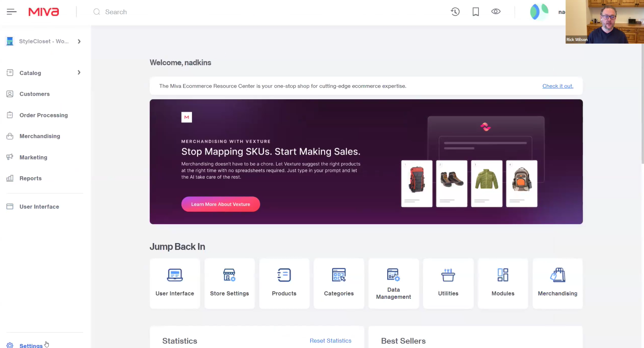Click the M logo in the banner
The width and height of the screenshot is (644, 348).
(x=187, y=117)
